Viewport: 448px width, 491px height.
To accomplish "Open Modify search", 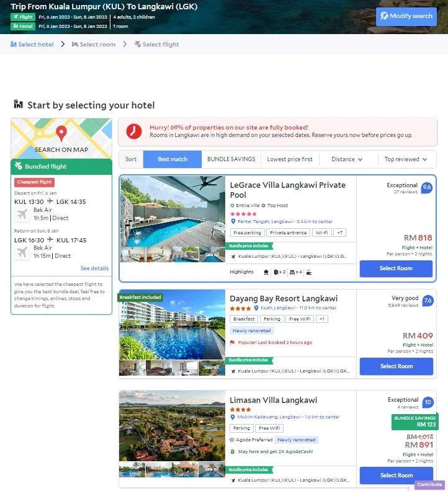I will (x=406, y=16).
